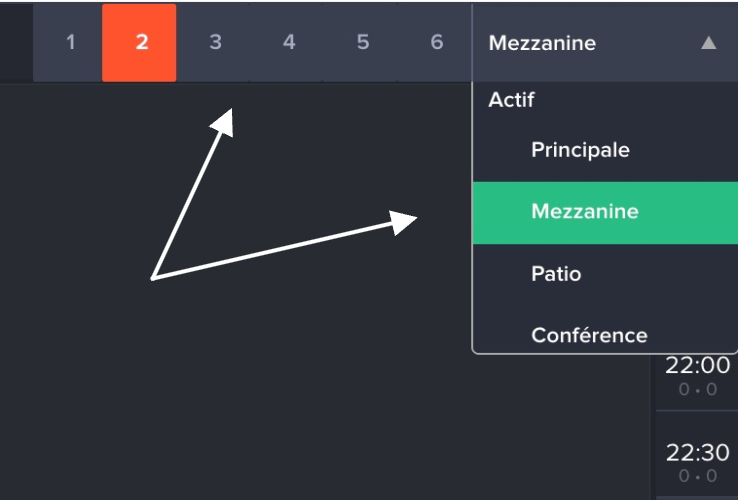Select the 22:00 time slot
This screenshot has width=738, height=500.
pyautogui.click(x=697, y=365)
